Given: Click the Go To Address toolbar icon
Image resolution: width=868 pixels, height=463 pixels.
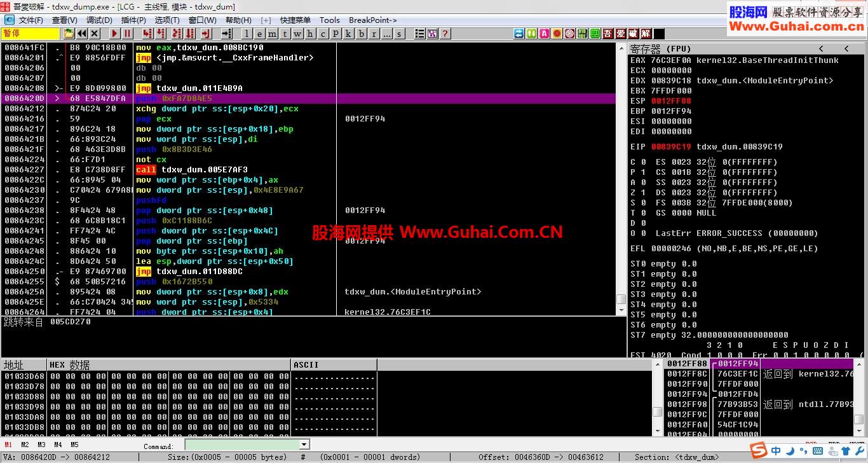Looking at the screenshot, I should [227, 34].
